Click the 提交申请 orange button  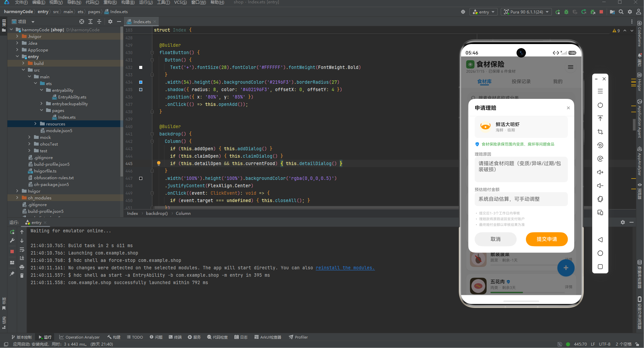pyautogui.click(x=547, y=239)
